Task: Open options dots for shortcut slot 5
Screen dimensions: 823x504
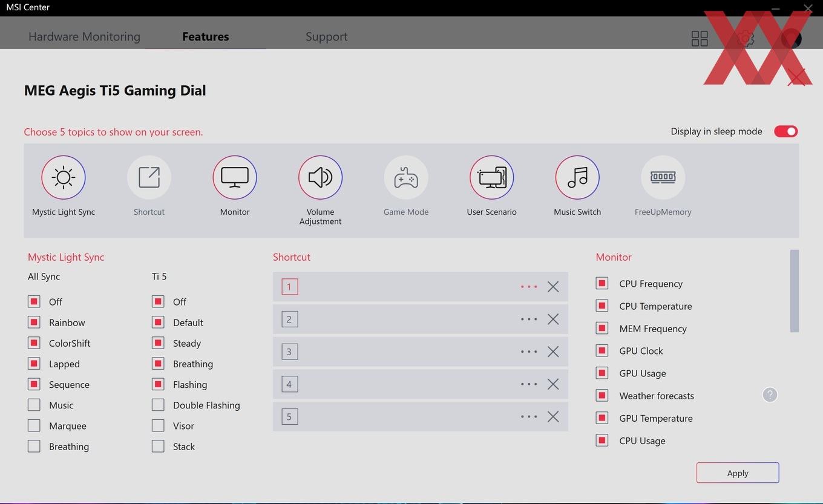Action: [x=529, y=417]
